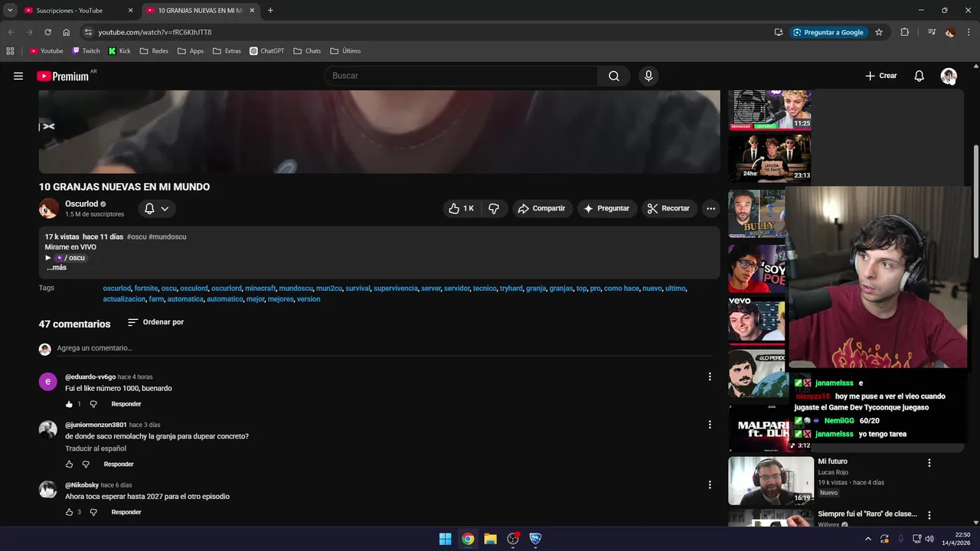Show hidden system tray icons

coord(868,539)
